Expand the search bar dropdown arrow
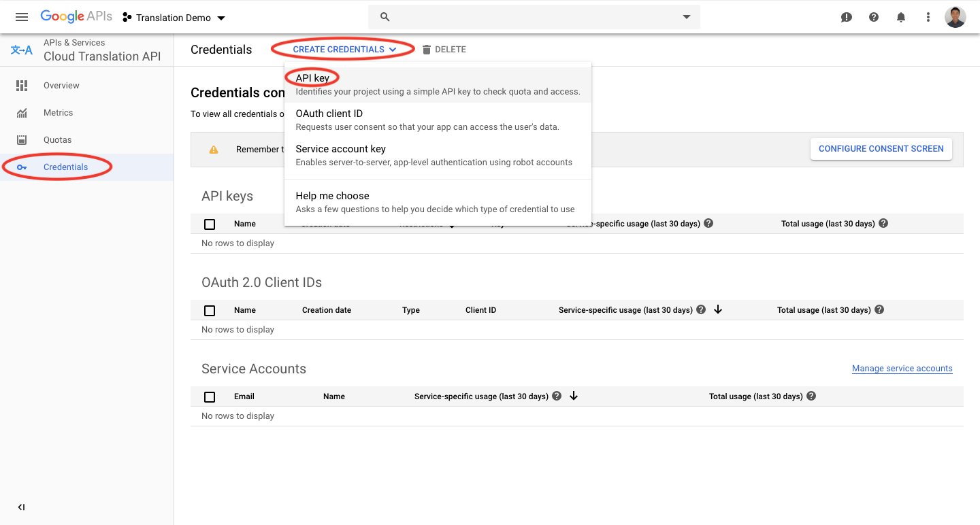The width and height of the screenshot is (980, 525). [x=685, y=16]
